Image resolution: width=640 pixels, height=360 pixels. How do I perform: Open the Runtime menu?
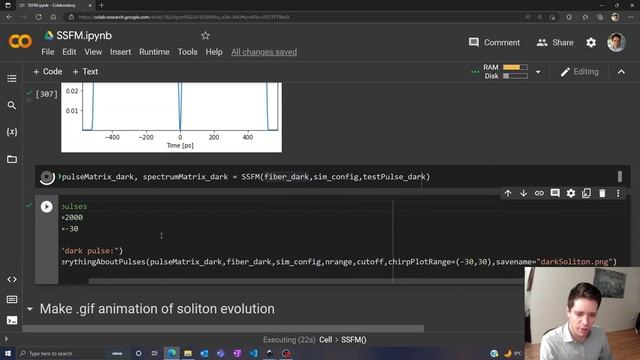pyautogui.click(x=154, y=52)
